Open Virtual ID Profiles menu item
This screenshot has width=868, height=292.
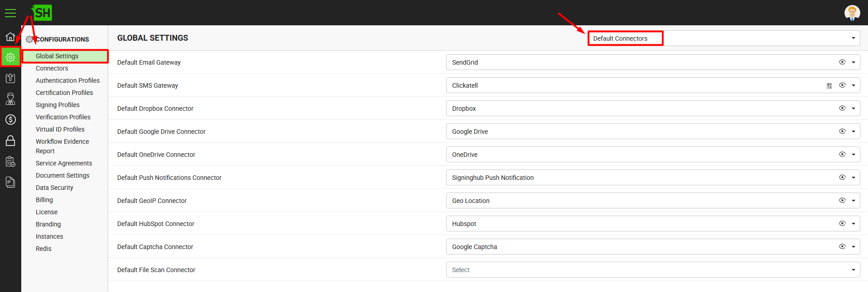(x=60, y=129)
